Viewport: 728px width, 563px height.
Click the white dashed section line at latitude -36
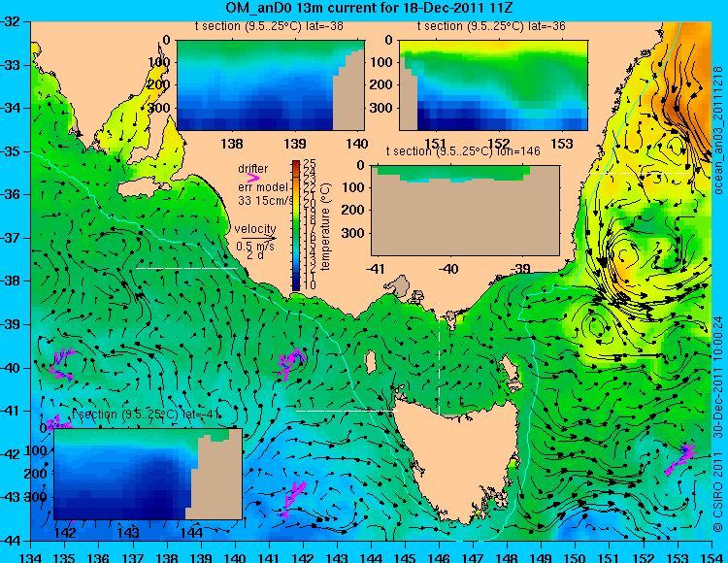(x=639, y=173)
